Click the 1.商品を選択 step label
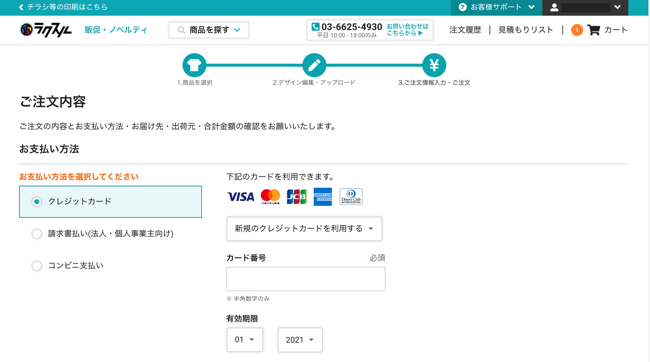This screenshot has height=362, width=650. (194, 83)
